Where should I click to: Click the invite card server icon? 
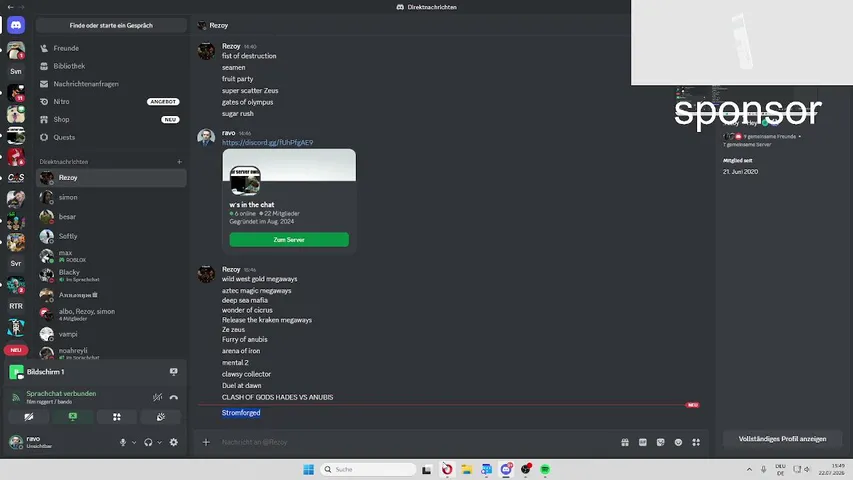(x=245, y=181)
